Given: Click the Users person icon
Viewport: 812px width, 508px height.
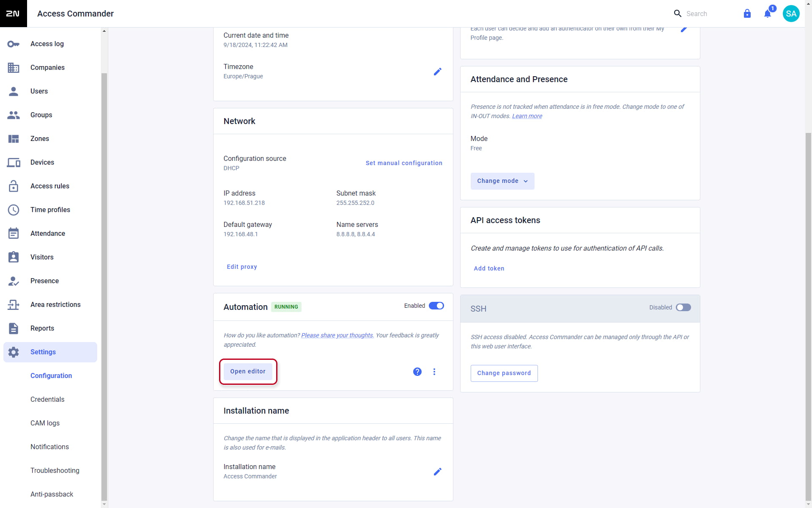Looking at the screenshot, I should click(14, 91).
